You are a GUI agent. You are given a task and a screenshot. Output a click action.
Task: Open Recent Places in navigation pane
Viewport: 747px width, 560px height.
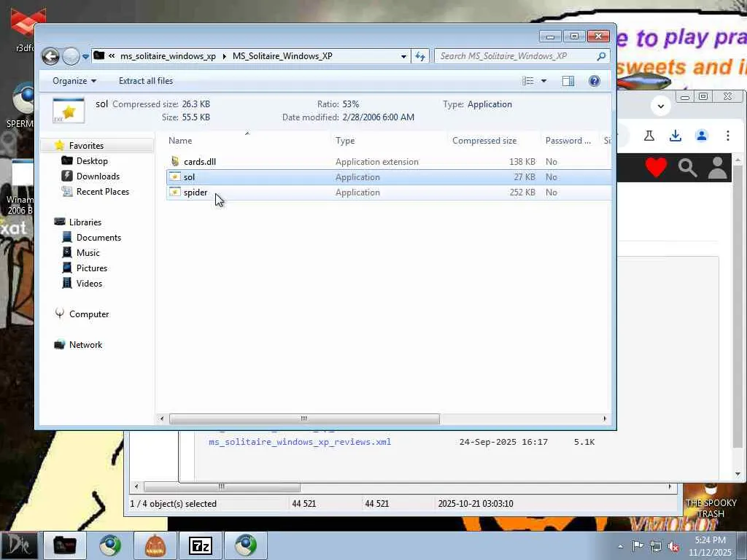(102, 192)
